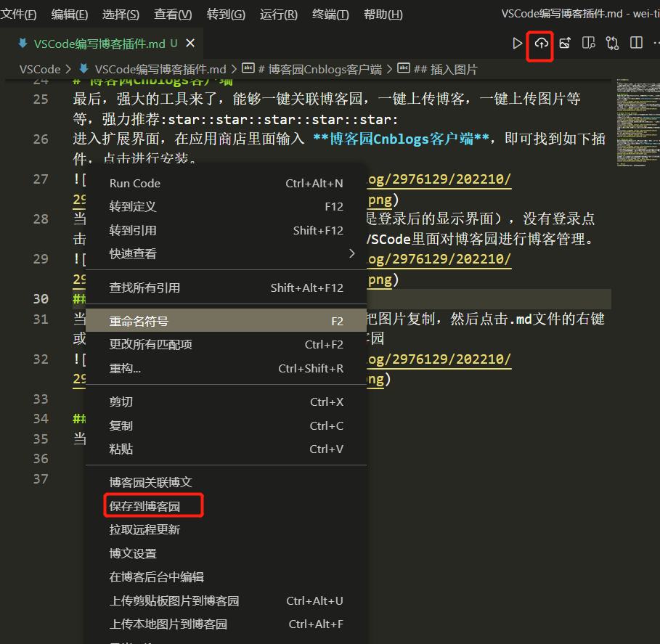Click the split editor right icon

click(x=636, y=43)
